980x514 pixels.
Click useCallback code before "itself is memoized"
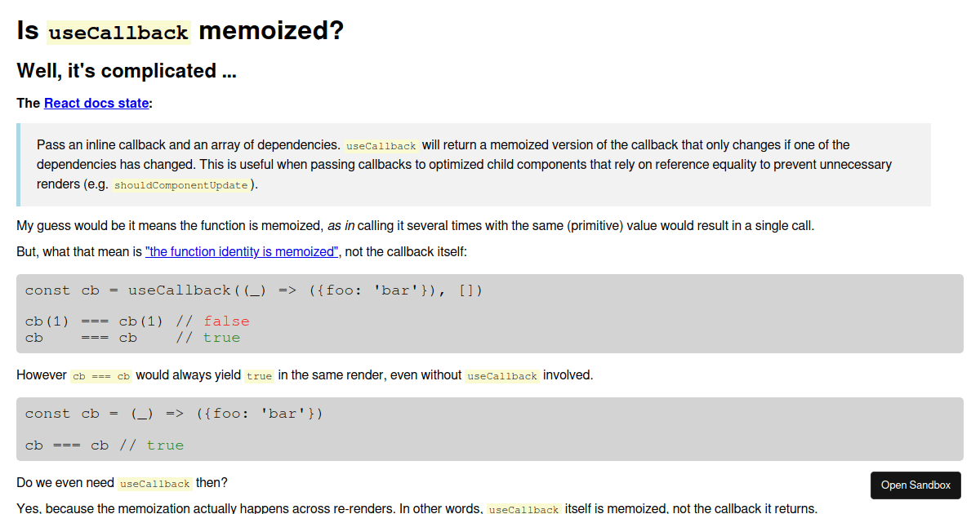(x=524, y=509)
